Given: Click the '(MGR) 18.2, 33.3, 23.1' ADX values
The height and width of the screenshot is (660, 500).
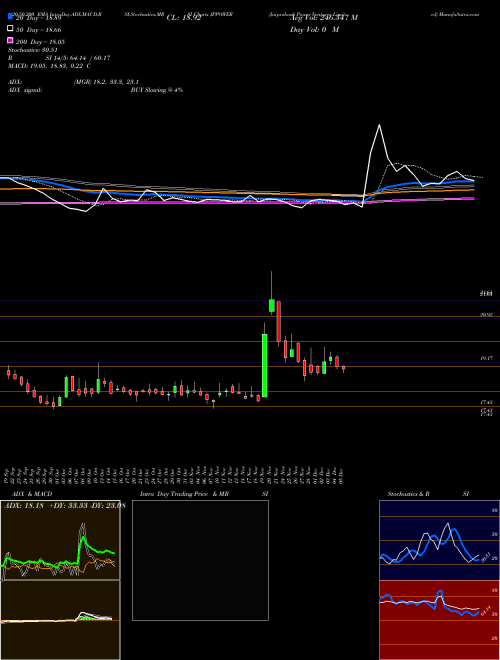Looking at the screenshot, I should point(106,82).
